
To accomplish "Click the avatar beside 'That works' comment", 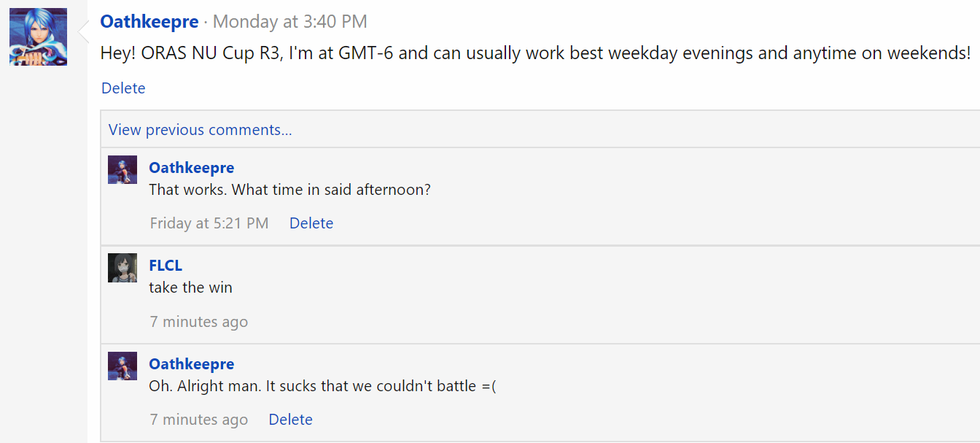I will (x=122, y=169).
